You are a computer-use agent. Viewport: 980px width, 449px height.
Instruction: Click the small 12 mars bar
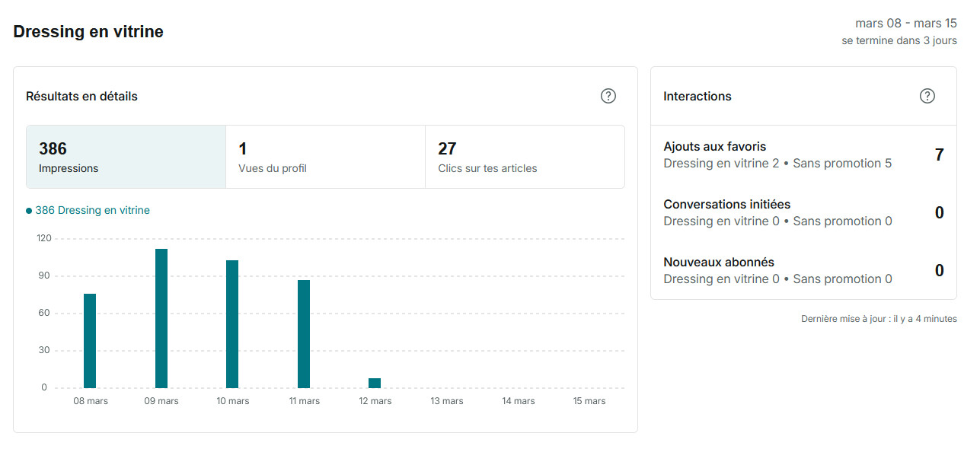375,384
